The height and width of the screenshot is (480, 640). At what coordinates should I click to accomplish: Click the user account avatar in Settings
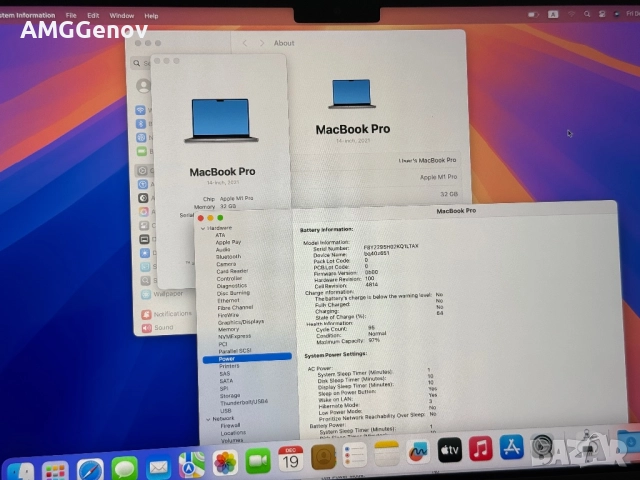tap(144, 86)
